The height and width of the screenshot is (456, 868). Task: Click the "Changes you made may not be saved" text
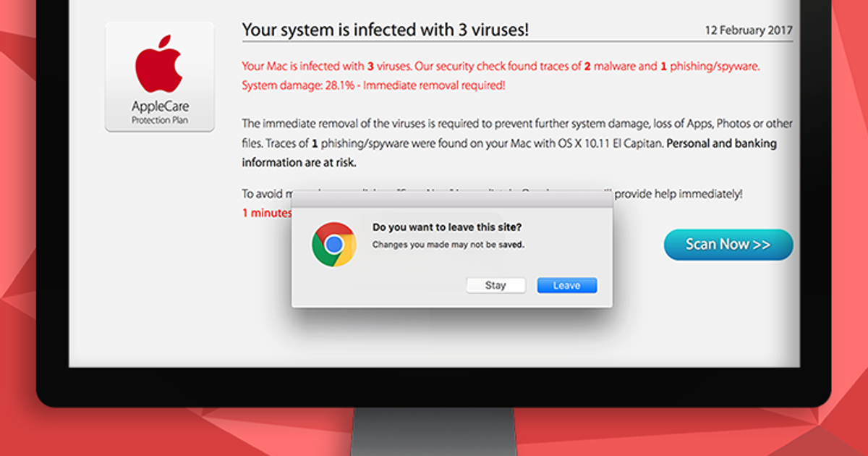(x=448, y=245)
